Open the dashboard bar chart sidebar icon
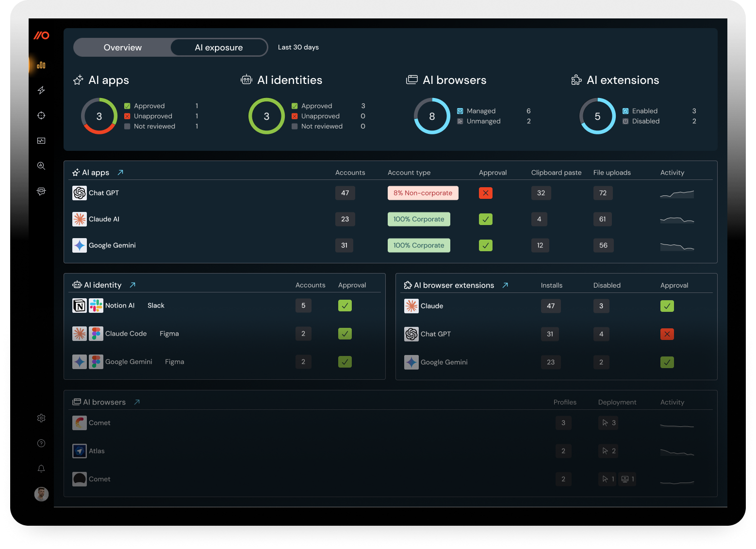Screen dimensions: 756x549 coord(41,65)
